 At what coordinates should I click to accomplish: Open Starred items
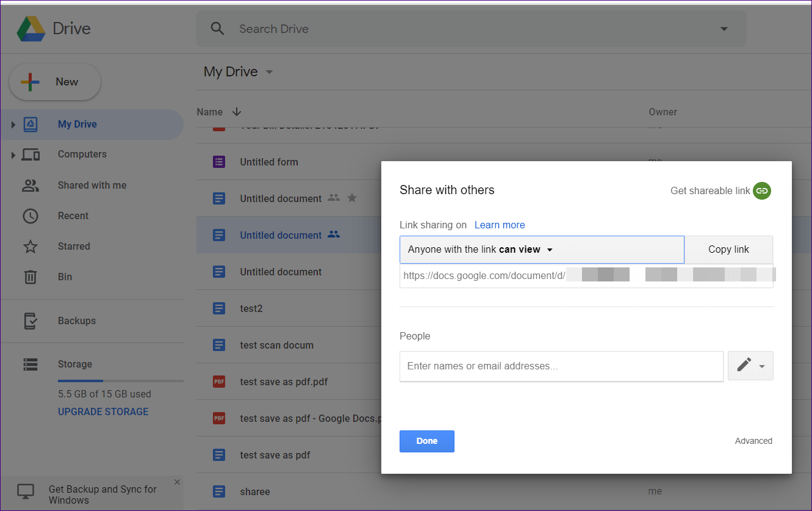(74, 246)
